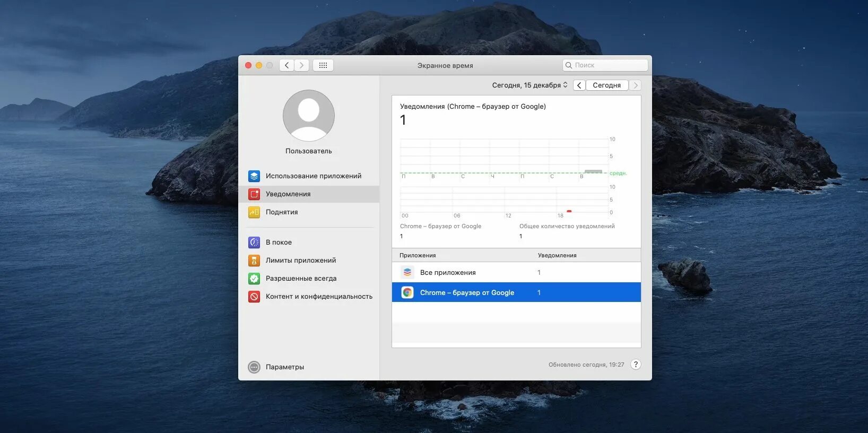Image resolution: width=868 pixels, height=433 pixels.
Task: Select Лимиты приложений label in sidebar
Action: [x=301, y=260]
